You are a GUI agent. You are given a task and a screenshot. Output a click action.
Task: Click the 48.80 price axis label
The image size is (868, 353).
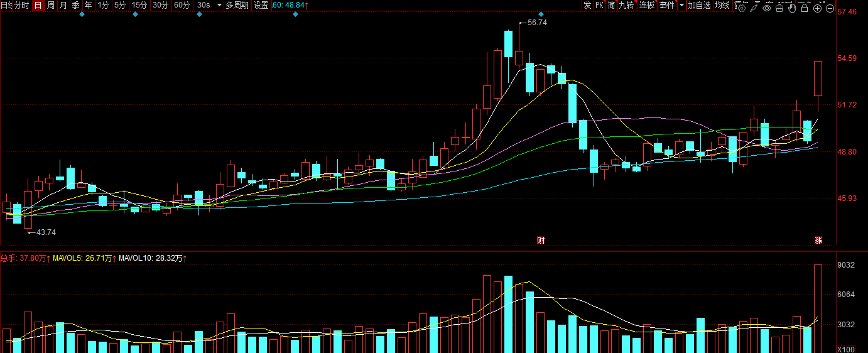coord(847,152)
